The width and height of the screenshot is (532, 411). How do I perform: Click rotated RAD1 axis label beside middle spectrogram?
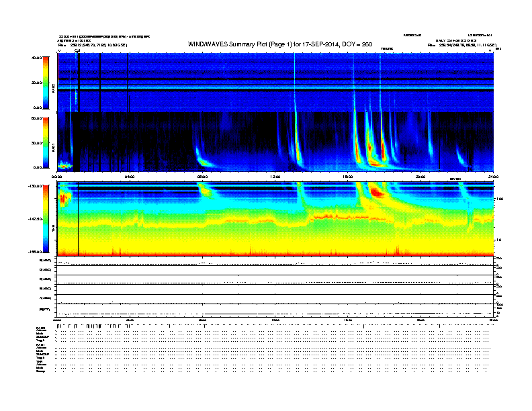53,148
